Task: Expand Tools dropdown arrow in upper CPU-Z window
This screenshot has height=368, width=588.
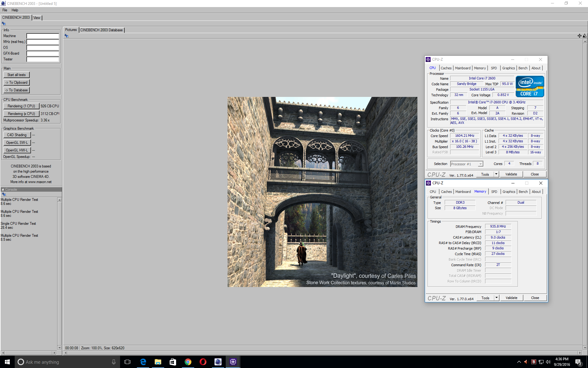Action: 496,174
